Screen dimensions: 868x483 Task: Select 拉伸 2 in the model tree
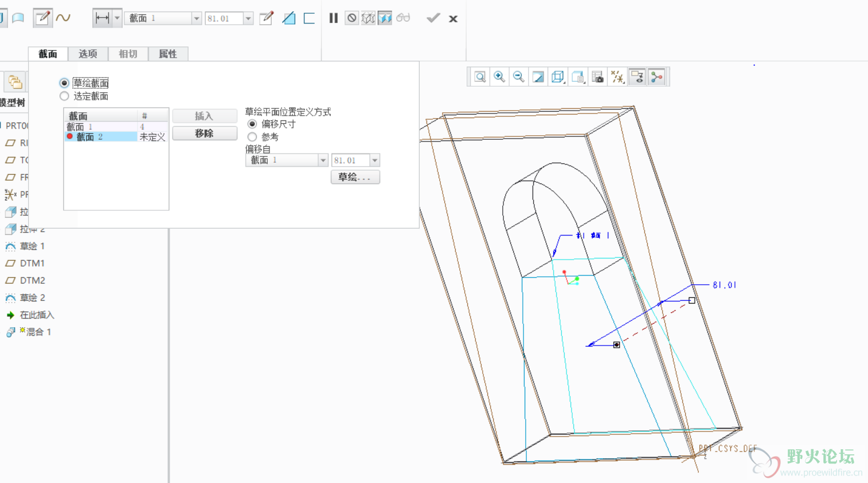click(x=32, y=229)
